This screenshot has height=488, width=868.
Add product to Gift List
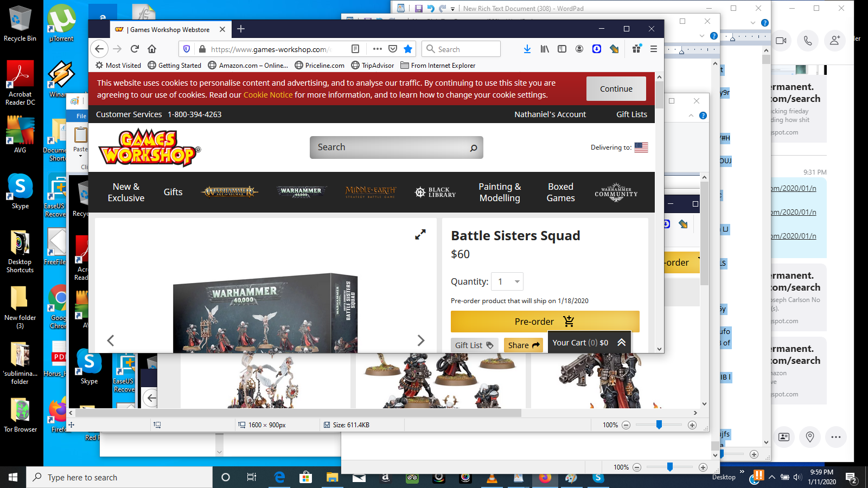point(474,345)
